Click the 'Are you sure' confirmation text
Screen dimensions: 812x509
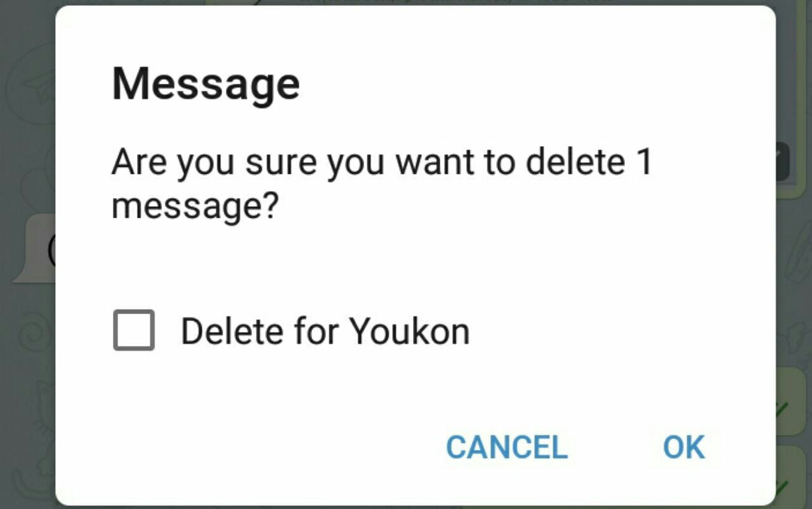point(382,184)
